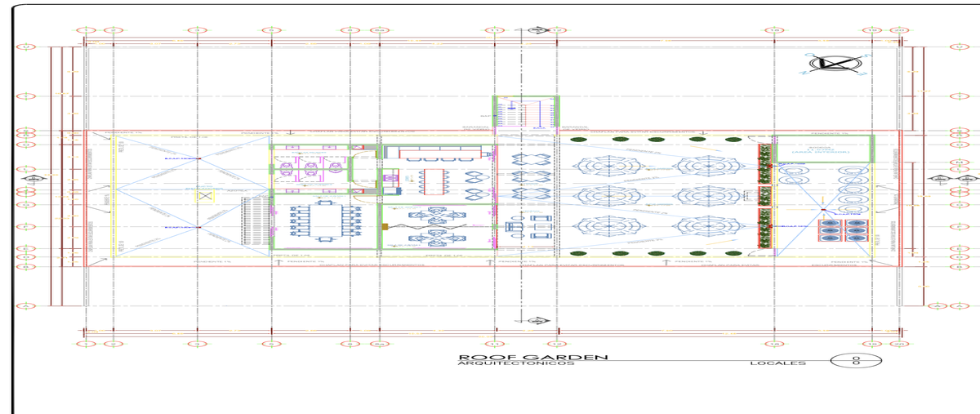
Task: Select the small yellow crossed square on left roof
Action: 206,196
